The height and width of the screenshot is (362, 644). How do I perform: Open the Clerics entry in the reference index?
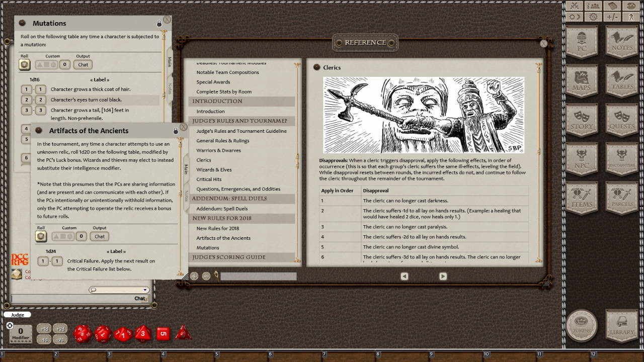click(x=203, y=160)
